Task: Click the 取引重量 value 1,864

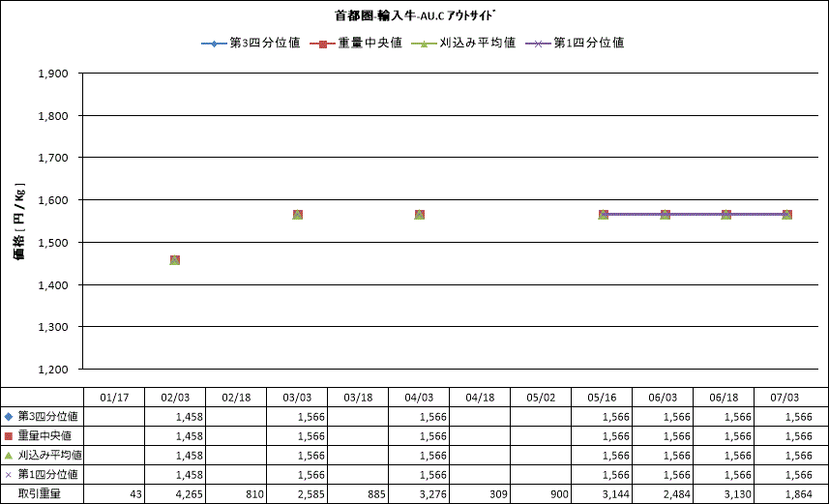Action: click(x=798, y=494)
